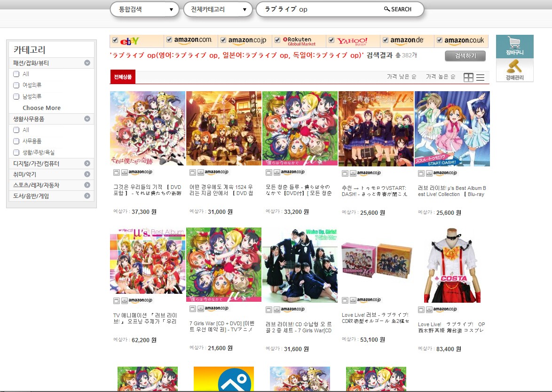Open the shopping cart icon
Image resolution: width=552 pixels, height=392 pixels.
click(514, 46)
